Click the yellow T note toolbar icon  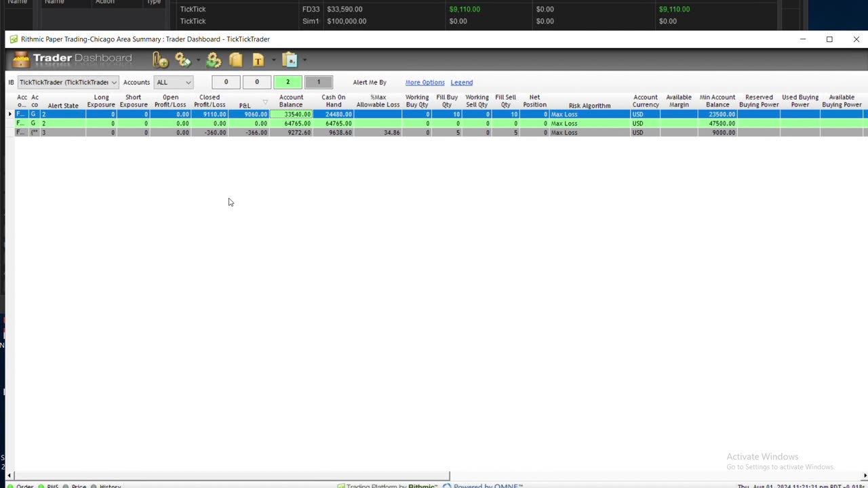(x=258, y=60)
